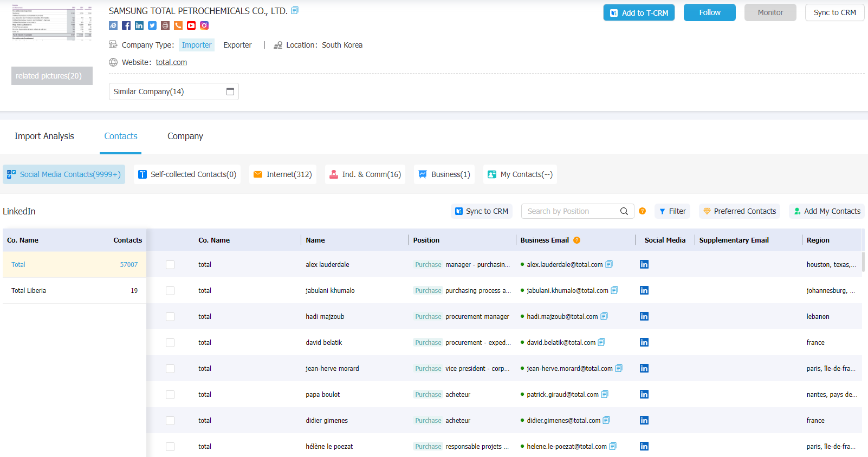Check the box for jabulani khumalo
Image resolution: width=868 pixels, height=457 pixels.
(x=170, y=291)
